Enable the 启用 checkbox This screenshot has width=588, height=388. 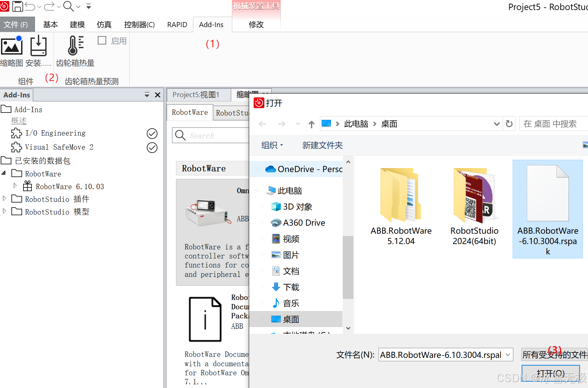[102, 41]
